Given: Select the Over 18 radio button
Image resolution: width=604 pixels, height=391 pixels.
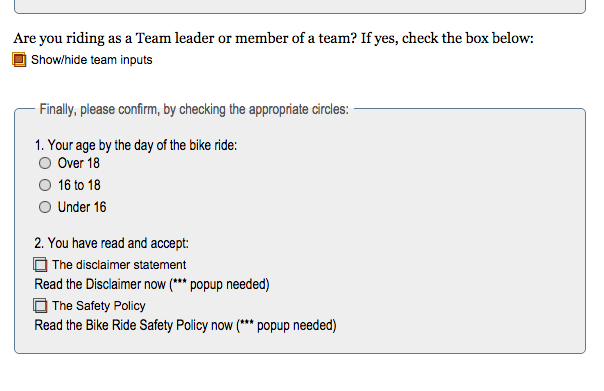Looking at the screenshot, I should pyautogui.click(x=45, y=163).
